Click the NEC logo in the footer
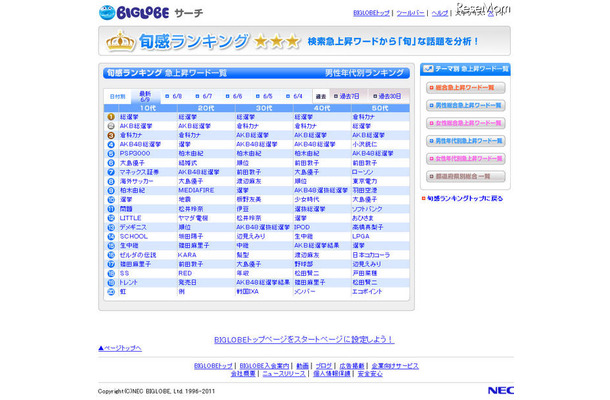 click(501, 390)
